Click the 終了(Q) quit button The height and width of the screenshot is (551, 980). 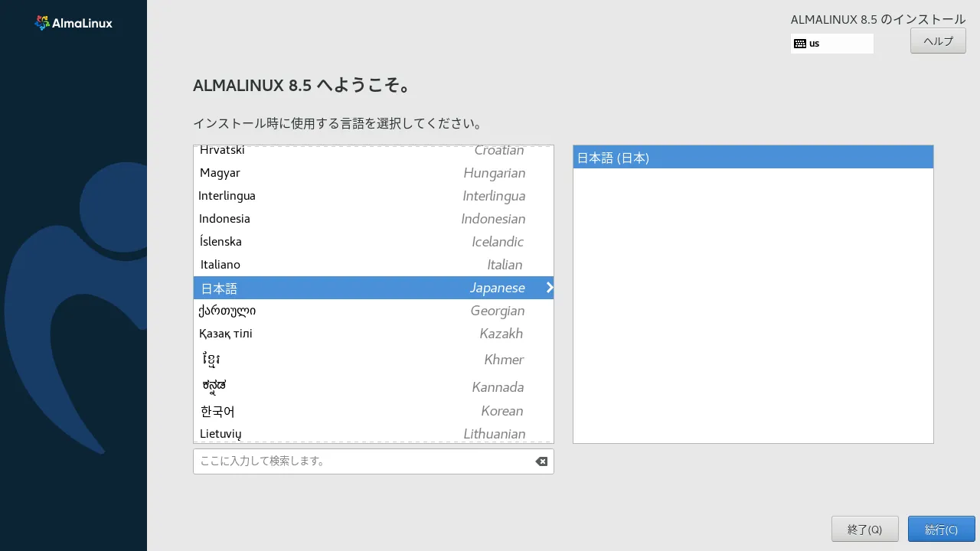tap(865, 529)
